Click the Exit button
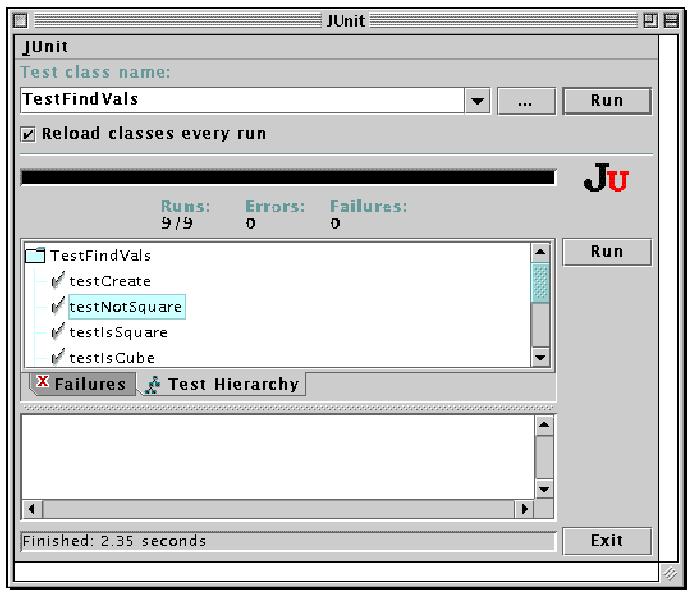The width and height of the screenshot is (692, 595). pos(607,541)
